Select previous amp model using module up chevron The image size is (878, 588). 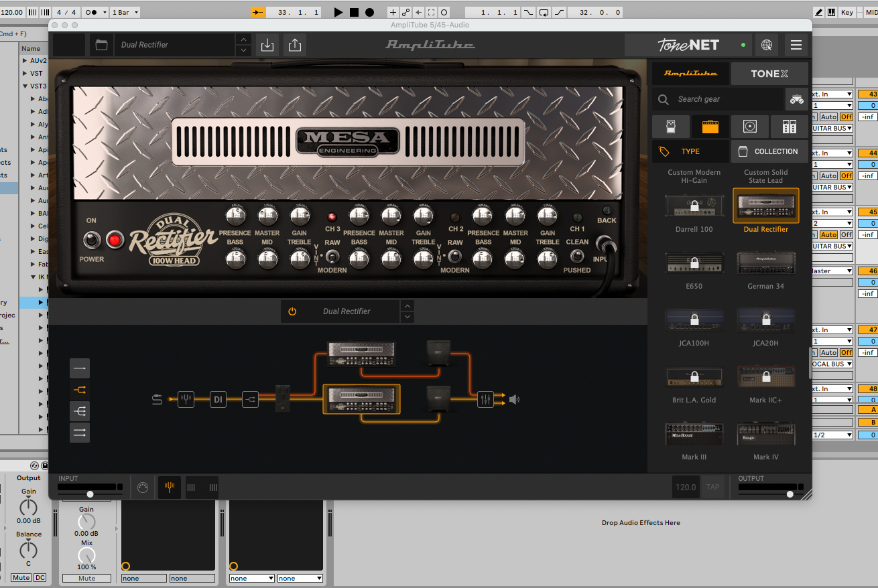coord(407,305)
